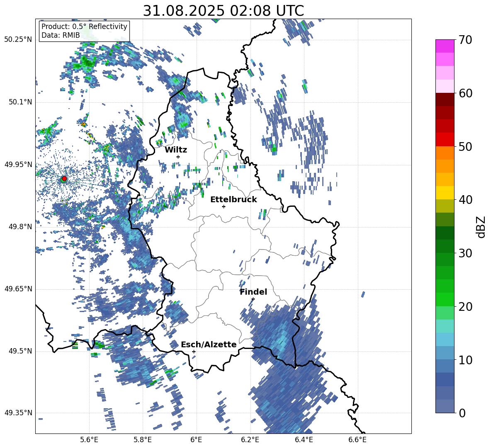Click the 50.1°N latitude label
The height and width of the screenshot is (448, 491).
(20, 102)
